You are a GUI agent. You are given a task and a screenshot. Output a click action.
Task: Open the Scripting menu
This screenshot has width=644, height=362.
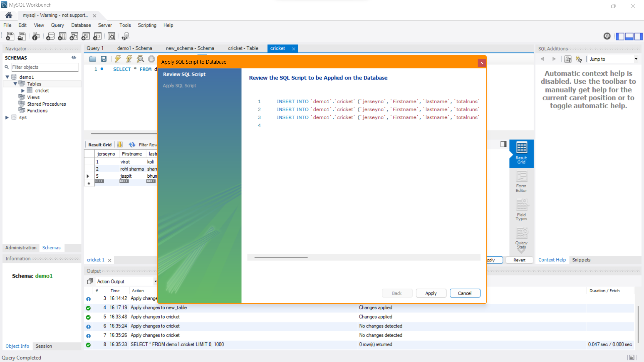147,25
